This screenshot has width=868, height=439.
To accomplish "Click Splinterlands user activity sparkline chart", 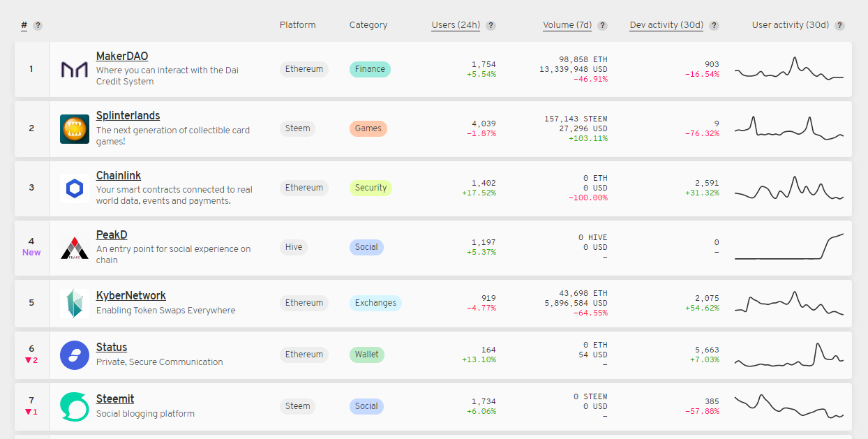I will 789,128.
